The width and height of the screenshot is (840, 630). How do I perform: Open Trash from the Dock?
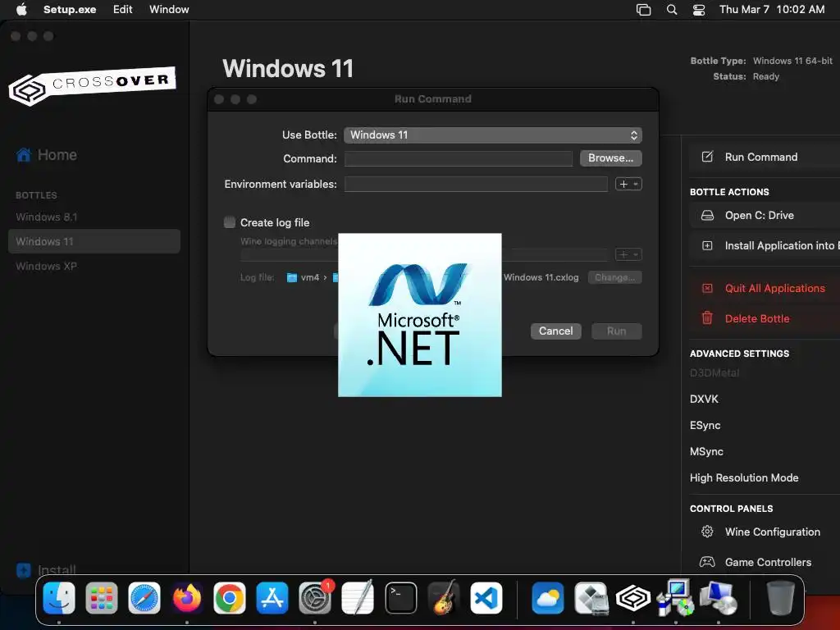(x=781, y=598)
